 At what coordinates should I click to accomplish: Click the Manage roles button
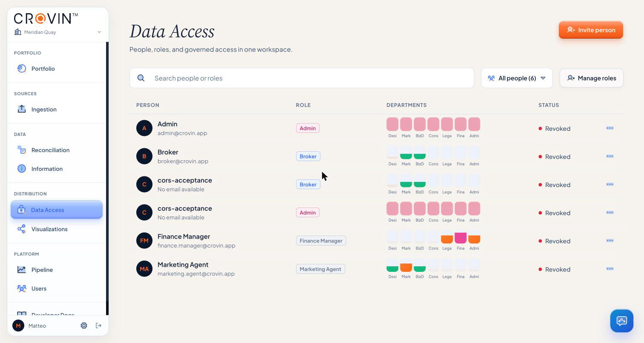pyautogui.click(x=591, y=78)
